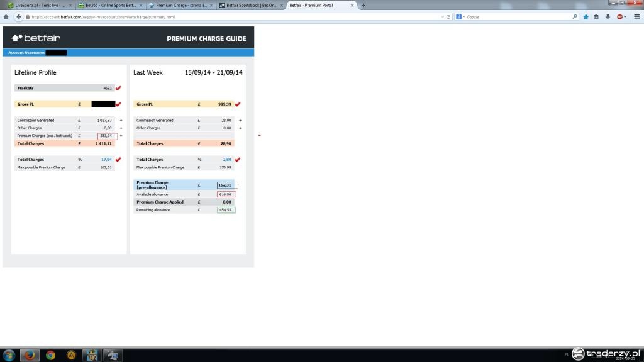The width and height of the screenshot is (644, 362).
Task: Click the Remaining allowance value 454,55
Action: (x=226, y=210)
